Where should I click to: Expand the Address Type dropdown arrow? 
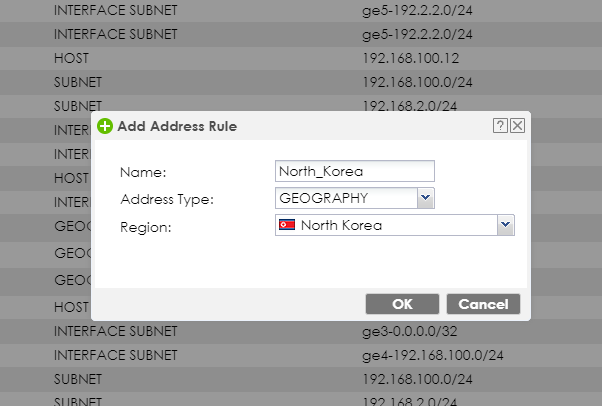point(425,198)
